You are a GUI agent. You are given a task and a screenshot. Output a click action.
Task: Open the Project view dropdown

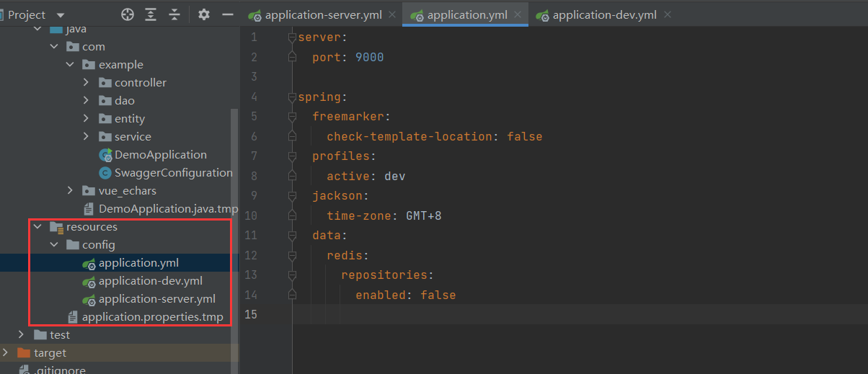pyautogui.click(x=60, y=14)
